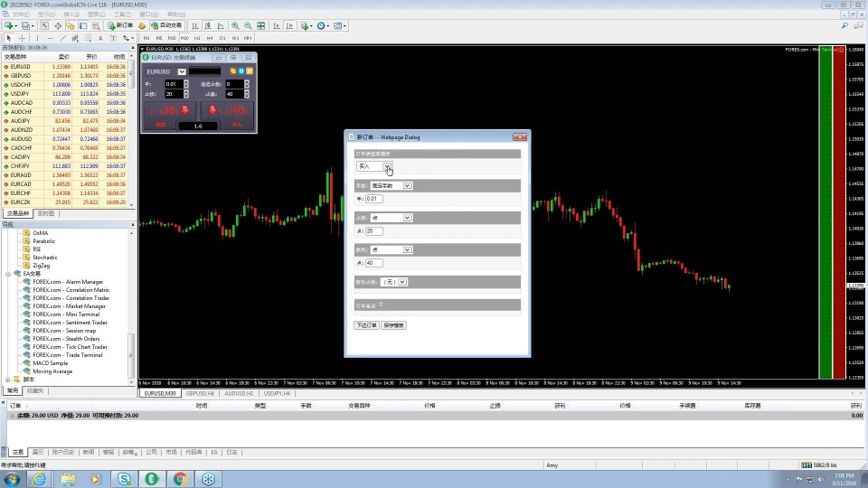Viewport: 868px width, 488px height.
Task: Open the EURUSD symbol dropdown in trade panel
Action: point(182,70)
